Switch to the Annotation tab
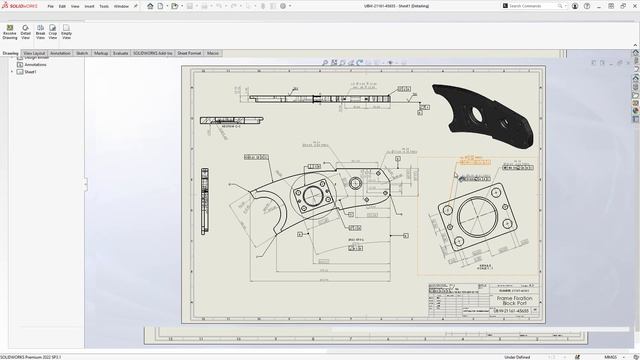This screenshot has width=640, height=360. 60,53
